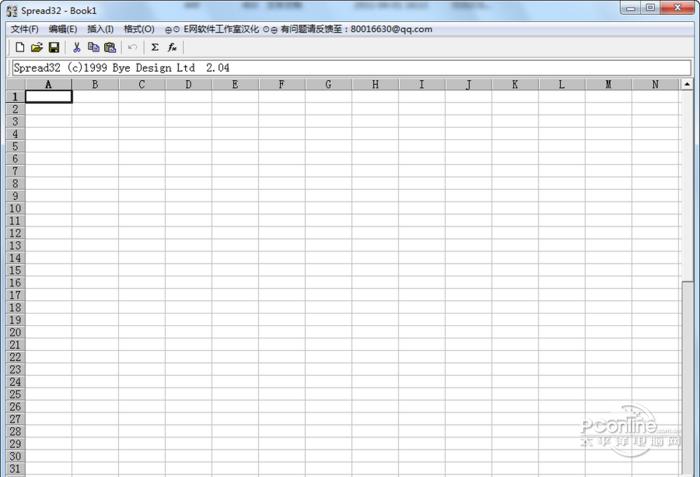Maximize the Spread32 window
The image size is (700, 477).
coord(650,8)
